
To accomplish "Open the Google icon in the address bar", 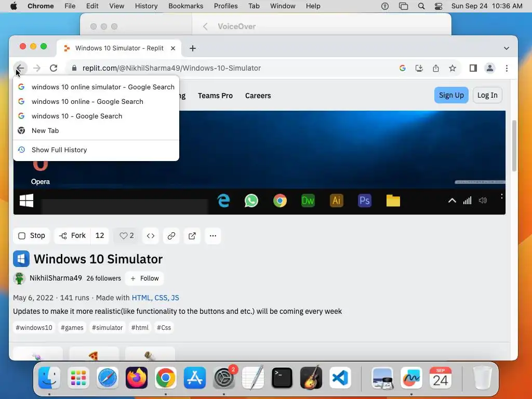I will pyautogui.click(x=403, y=68).
